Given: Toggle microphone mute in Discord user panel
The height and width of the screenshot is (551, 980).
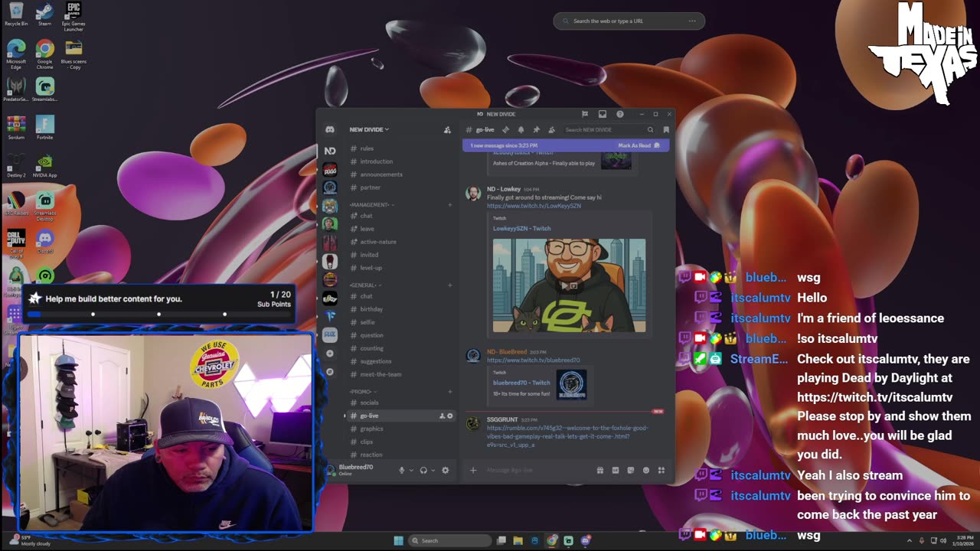Looking at the screenshot, I should [x=401, y=470].
